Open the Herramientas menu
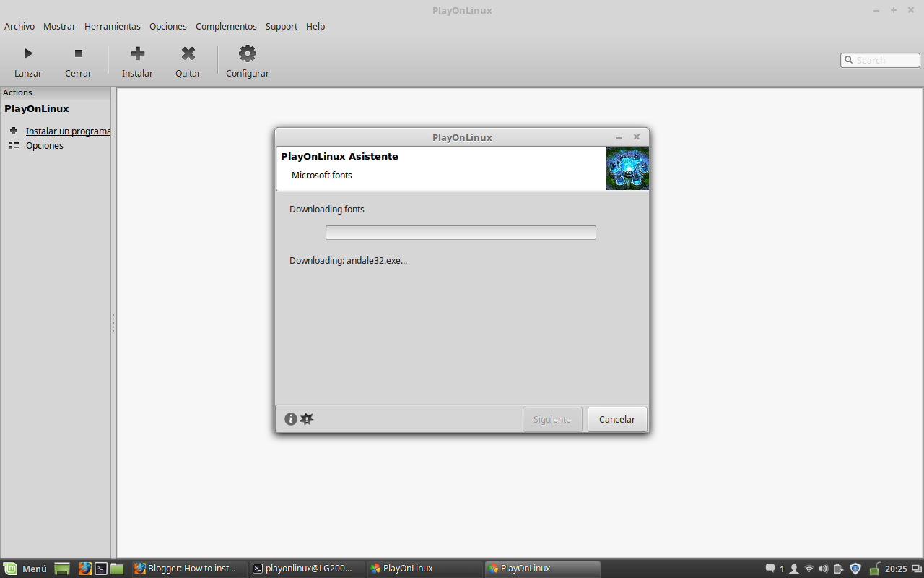The height and width of the screenshot is (578, 924). (x=113, y=26)
